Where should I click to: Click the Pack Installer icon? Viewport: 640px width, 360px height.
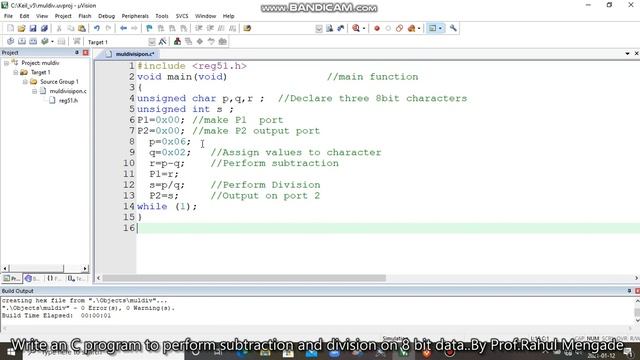click(222, 42)
